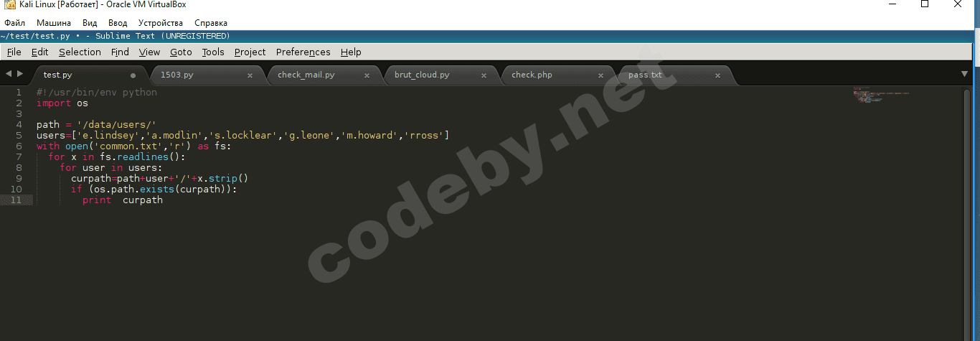Close the check.php tab
The height and width of the screenshot is (341, 980).
click(600, 75)
